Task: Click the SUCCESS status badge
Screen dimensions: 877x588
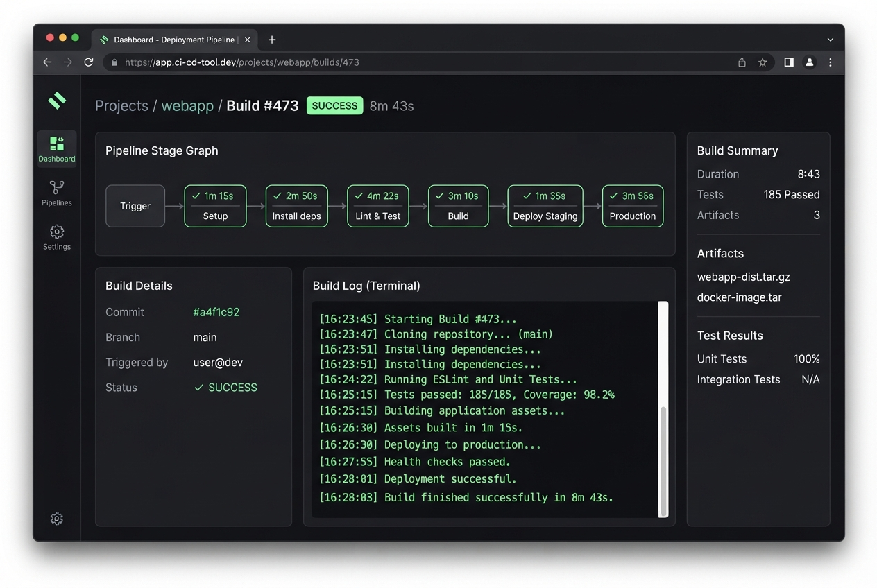Action: [x=334, y=105]
